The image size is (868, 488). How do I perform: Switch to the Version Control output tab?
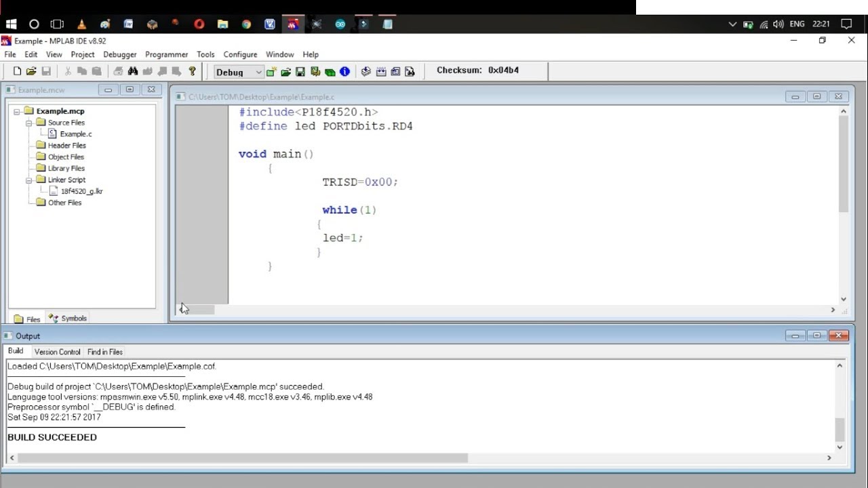click(57, 352)
